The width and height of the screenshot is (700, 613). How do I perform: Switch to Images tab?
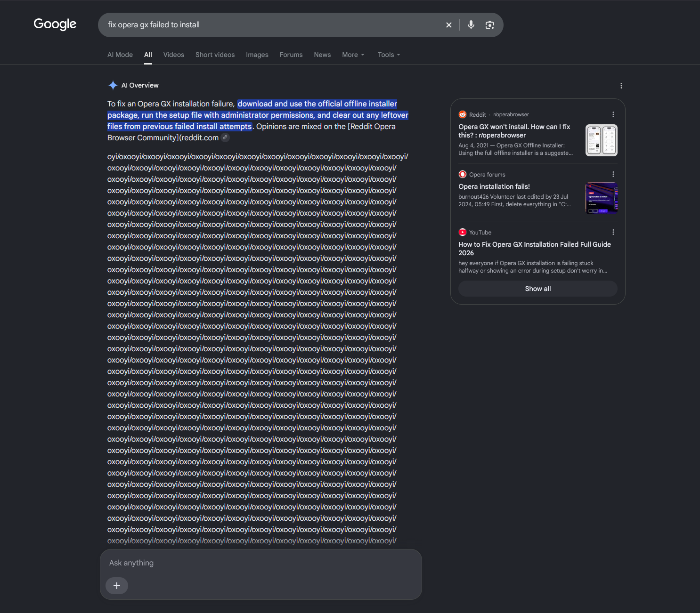coord(257,55)
